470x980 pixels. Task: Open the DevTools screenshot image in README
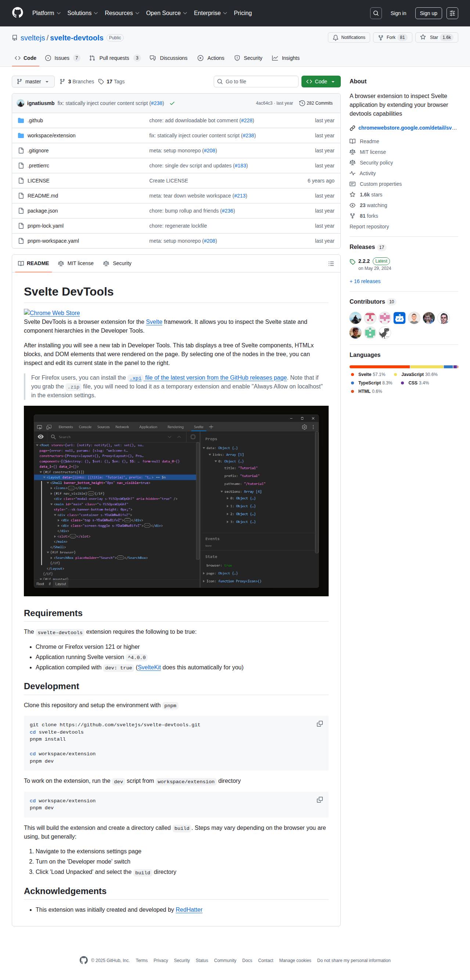pyautogui.click(x=176, y=501)
